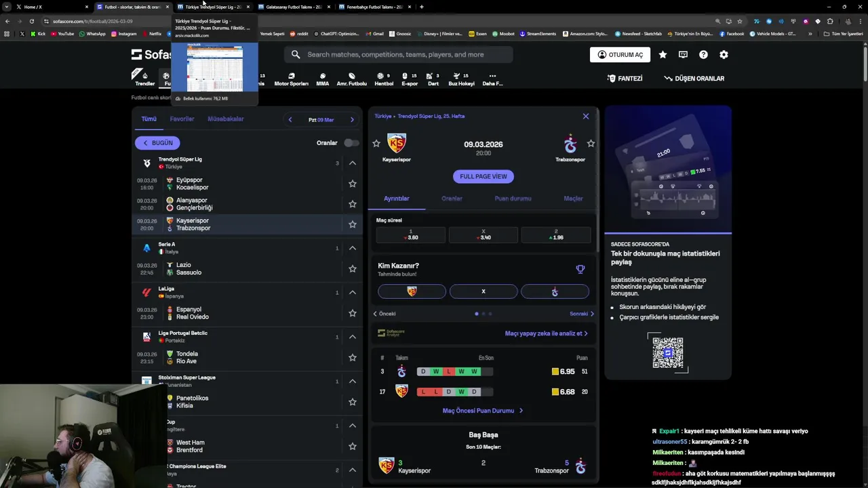868x488 pixels.
Task: Favorite the West Ham vs Brentford match
Action: (353, 446)
